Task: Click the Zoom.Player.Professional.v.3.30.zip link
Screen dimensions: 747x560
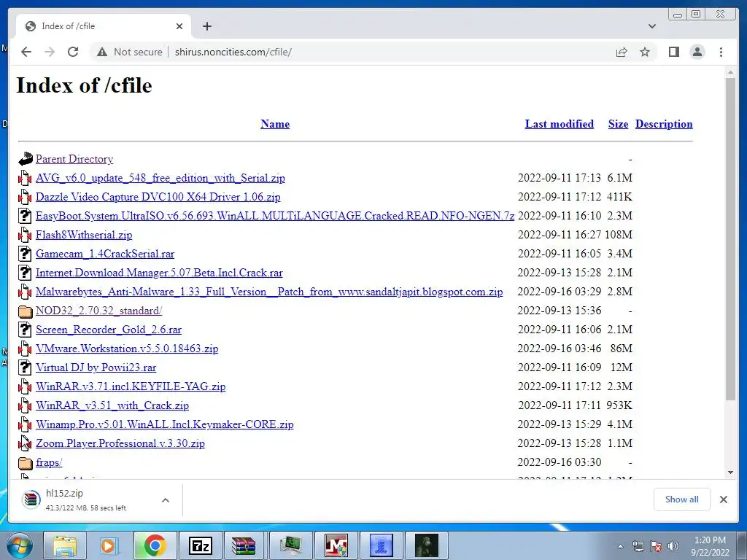Action: [120, 443]
